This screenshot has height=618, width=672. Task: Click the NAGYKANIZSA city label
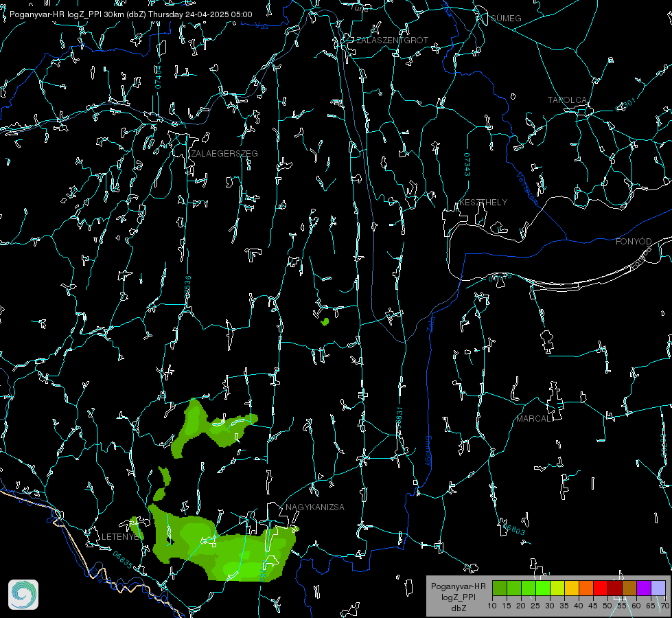click(x=315, y=507)
